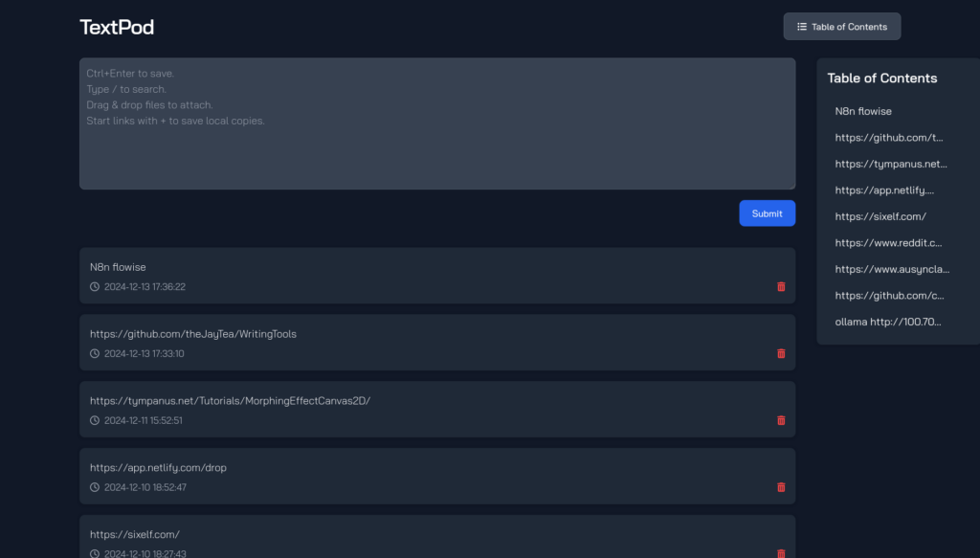This screenshot has height=558, width=980.
Task: Delete the N8n flowise note
Action: 781,286
